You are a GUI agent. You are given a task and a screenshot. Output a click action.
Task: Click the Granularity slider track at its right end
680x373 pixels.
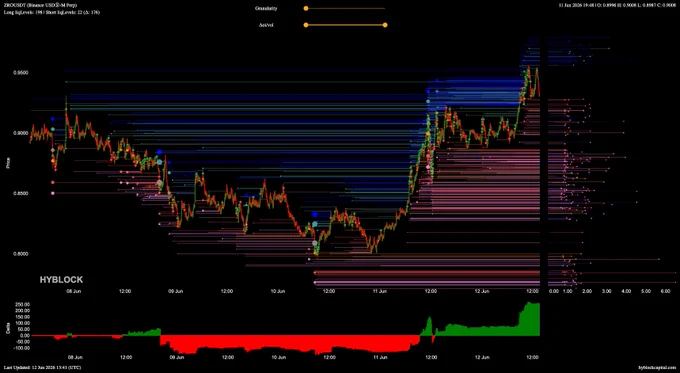click(x=384, y=8)
